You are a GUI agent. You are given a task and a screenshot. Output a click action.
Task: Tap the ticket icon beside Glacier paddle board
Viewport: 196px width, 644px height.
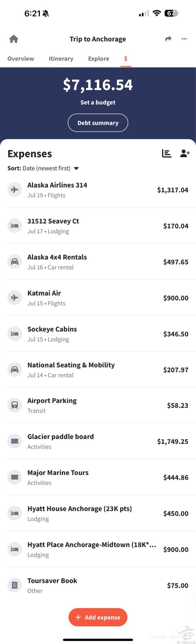(14, 441)
